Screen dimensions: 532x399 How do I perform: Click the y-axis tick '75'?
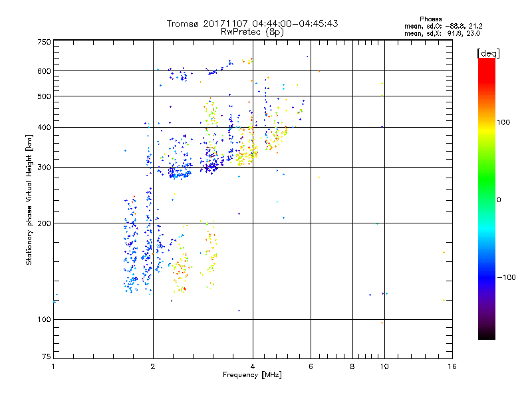[47, 356]
